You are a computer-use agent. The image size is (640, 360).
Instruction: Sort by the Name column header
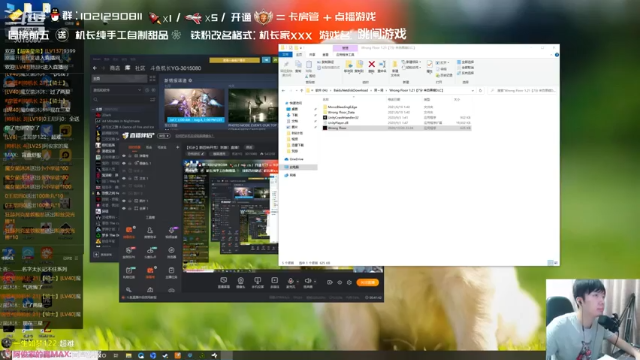point(326,100)
